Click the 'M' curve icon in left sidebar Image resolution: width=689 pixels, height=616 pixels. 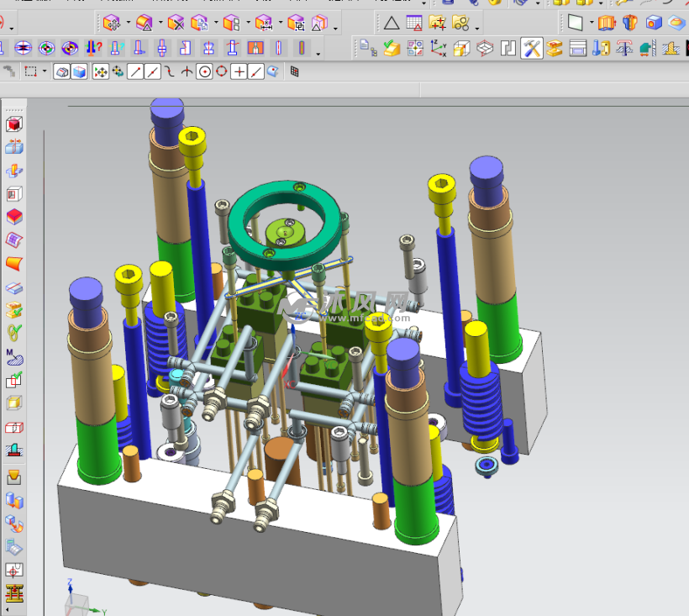14,356
